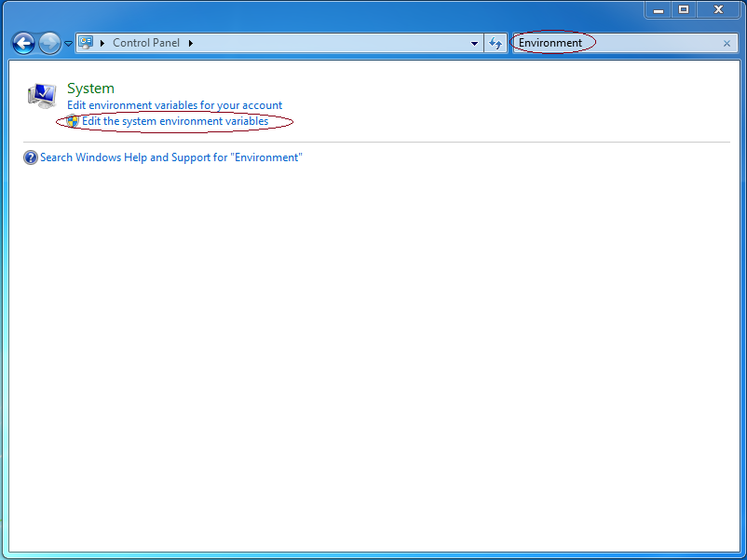This screenshot has height=560, width=747.
Task: Click the Back navigation arrow
Action: pos(22,42)
